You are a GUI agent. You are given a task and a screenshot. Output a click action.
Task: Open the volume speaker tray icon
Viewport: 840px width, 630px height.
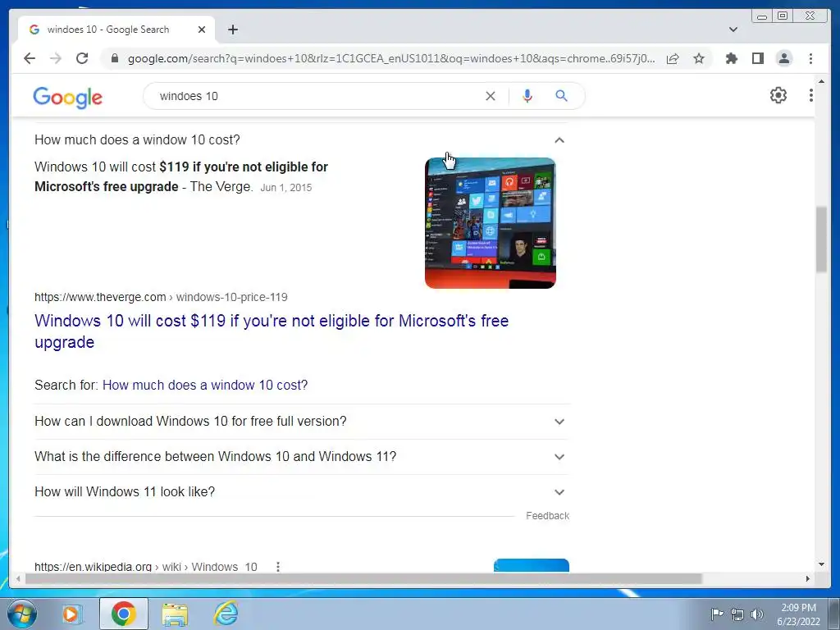pos(757,614)
